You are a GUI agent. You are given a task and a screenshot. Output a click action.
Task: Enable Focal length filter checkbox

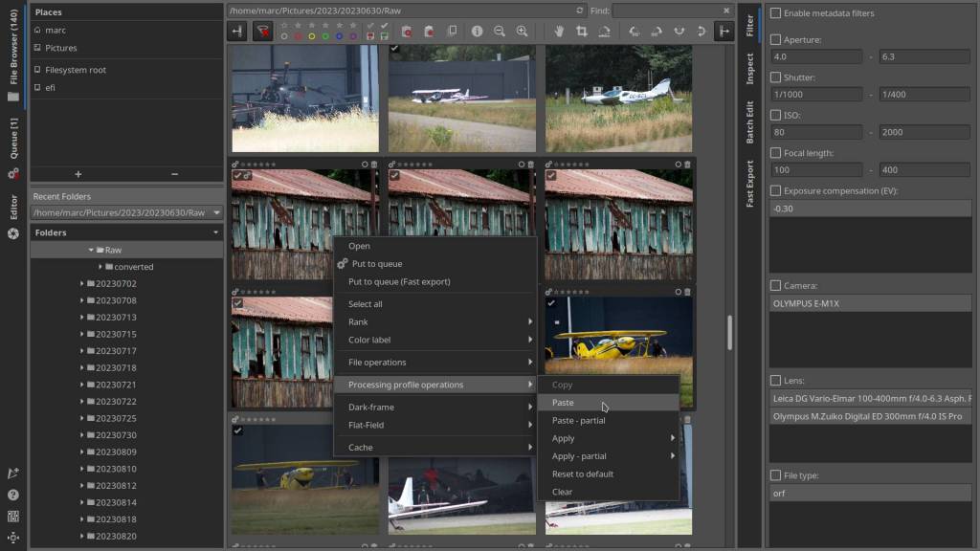coord(775,153)
